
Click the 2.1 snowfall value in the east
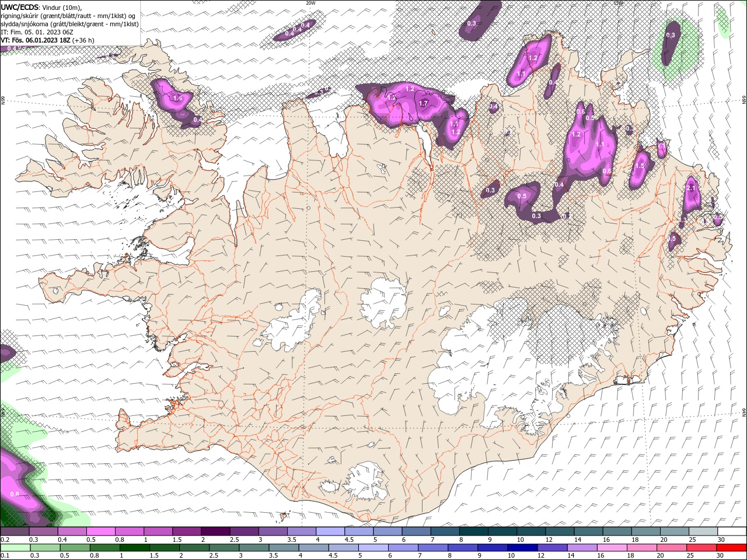[x=692, y=188]
